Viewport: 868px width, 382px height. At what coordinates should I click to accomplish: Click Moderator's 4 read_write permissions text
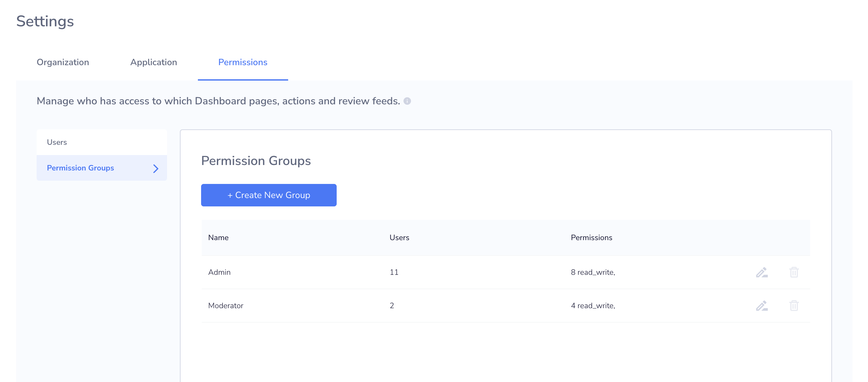click(592, 305)
